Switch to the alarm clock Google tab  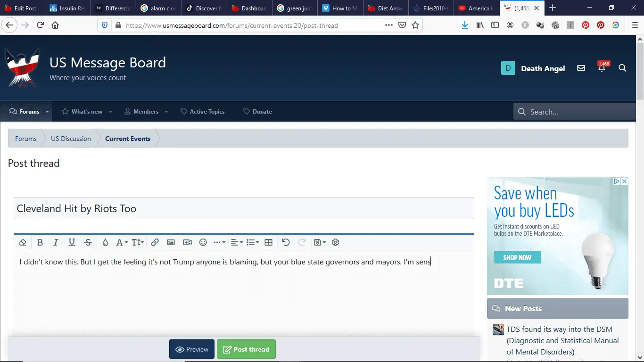point(158,8)
